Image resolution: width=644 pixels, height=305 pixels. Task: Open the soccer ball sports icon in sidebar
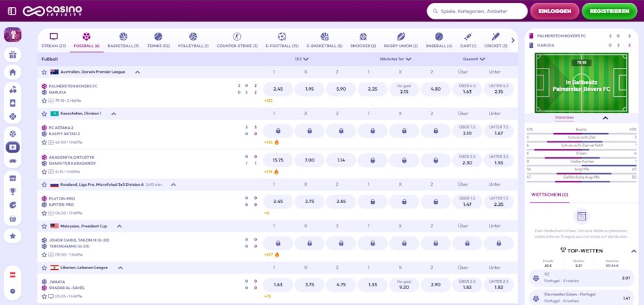coord(12,134)
